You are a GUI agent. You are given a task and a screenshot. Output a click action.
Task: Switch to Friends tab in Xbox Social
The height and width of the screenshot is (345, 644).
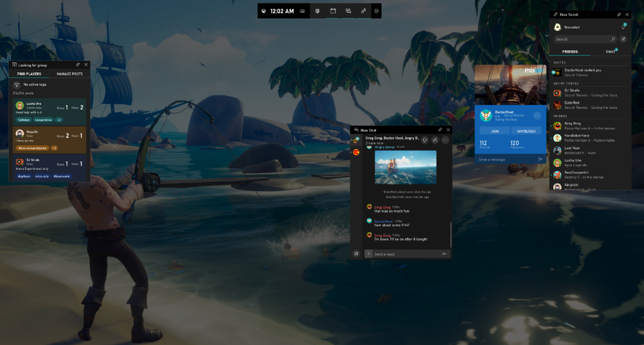pos(569,52)
